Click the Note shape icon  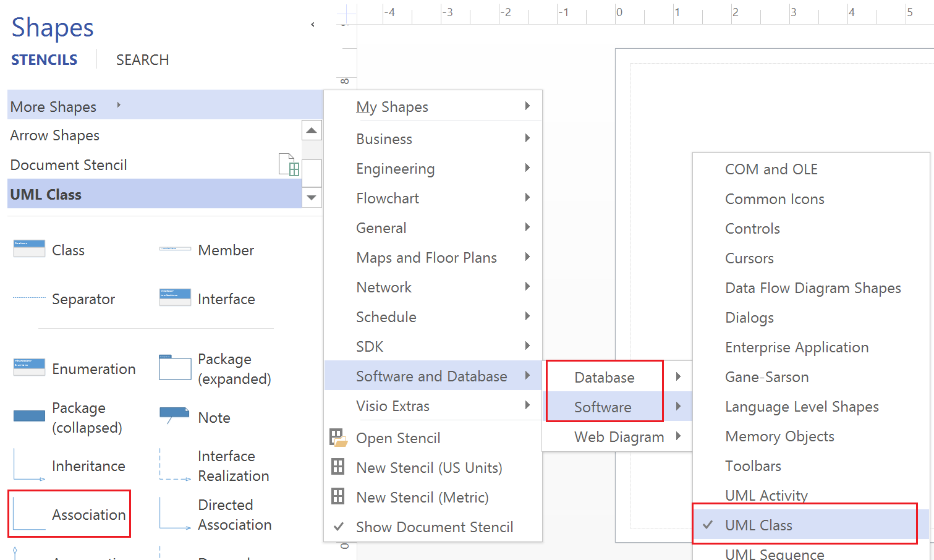(175, 415)
